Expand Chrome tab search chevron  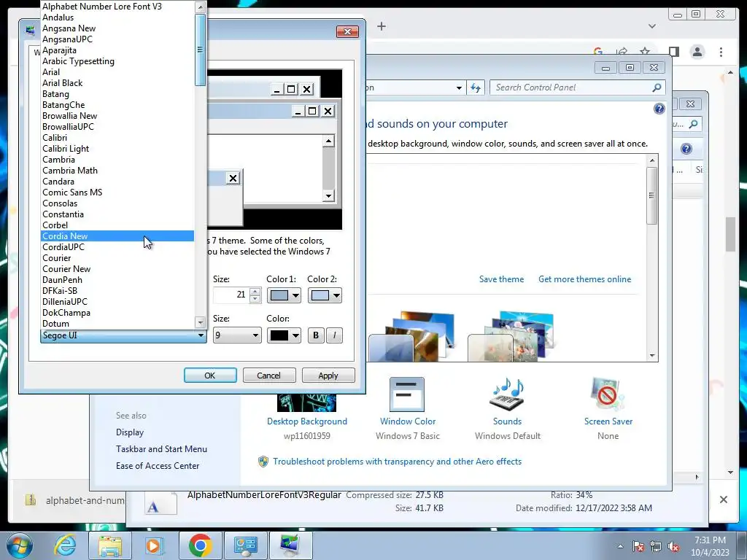[x=651, y=26]
